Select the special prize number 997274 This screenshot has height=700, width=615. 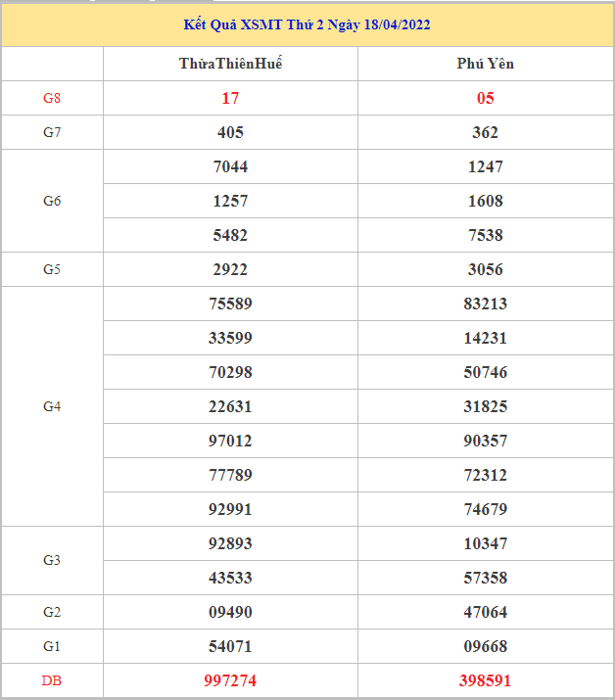[x=230, y=680]
